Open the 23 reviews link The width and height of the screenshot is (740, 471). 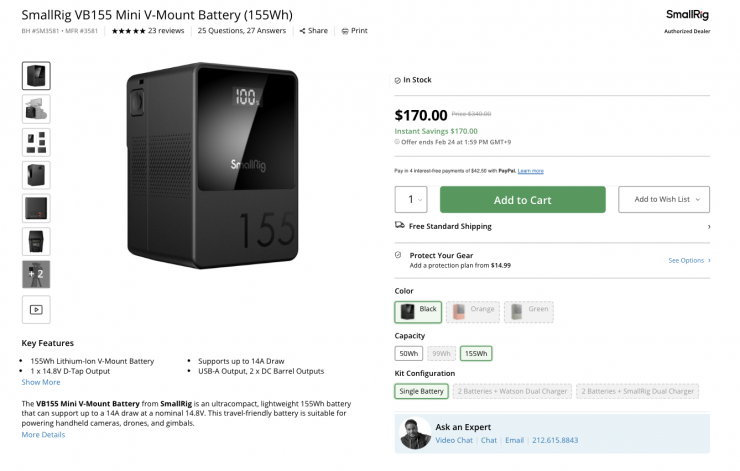coord(166,31)
